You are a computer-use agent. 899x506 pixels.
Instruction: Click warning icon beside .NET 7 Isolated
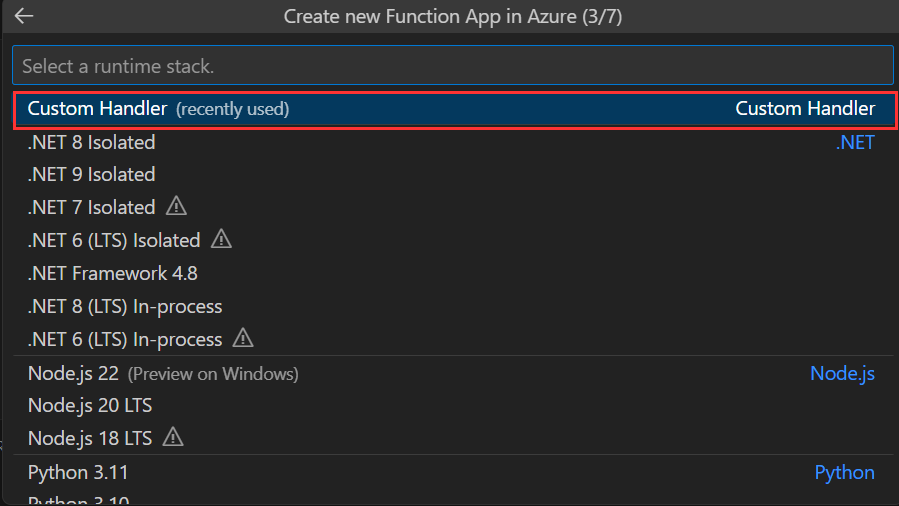click(176, 206)
